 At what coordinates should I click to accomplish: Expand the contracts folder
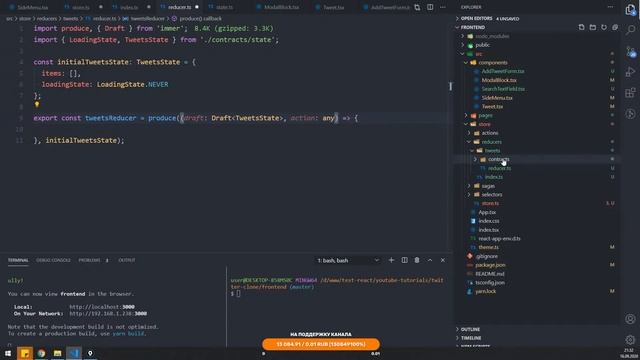coord(498,159)
